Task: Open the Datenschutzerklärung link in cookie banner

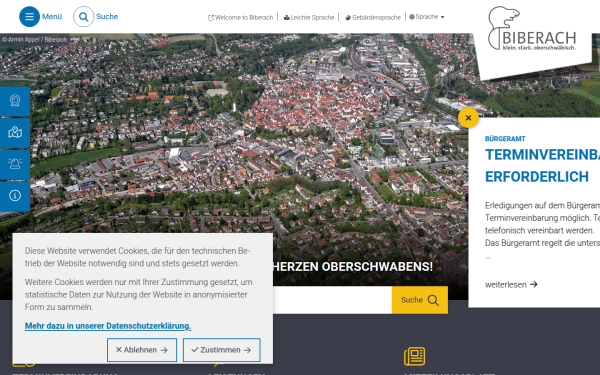Action: click(x=108, y=326)
